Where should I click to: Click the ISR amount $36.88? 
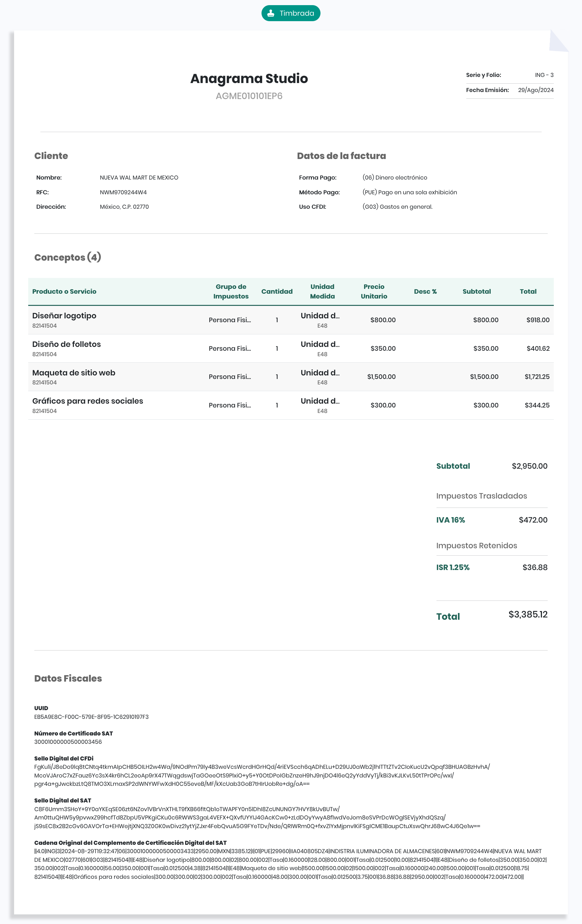click(x=535, y=567)
